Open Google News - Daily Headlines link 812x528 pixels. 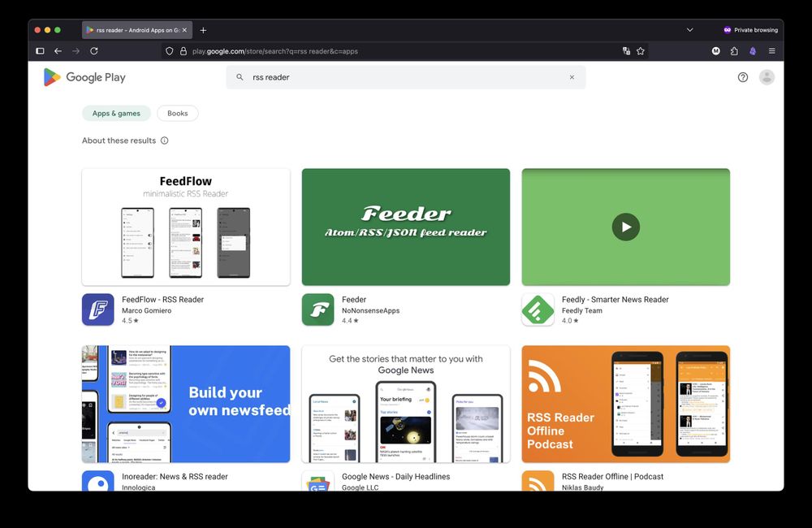(395, 477)
